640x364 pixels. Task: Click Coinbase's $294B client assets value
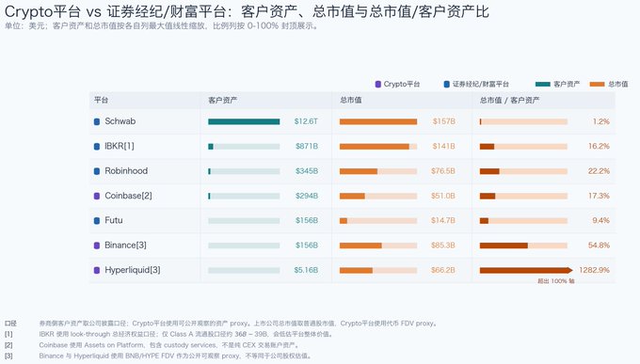[x=307, y=196]
